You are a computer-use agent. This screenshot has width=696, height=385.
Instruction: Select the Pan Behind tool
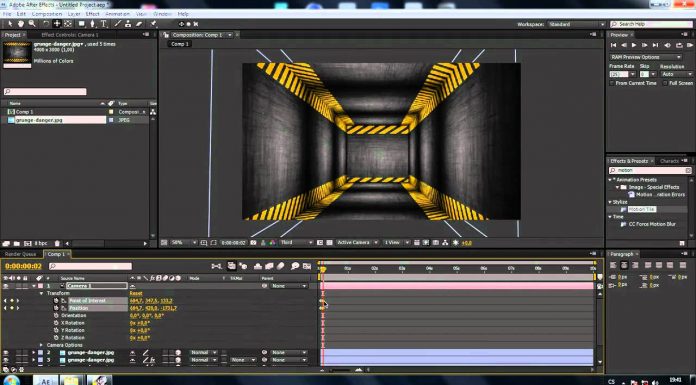pyautogui.click(x=68, y=24)
